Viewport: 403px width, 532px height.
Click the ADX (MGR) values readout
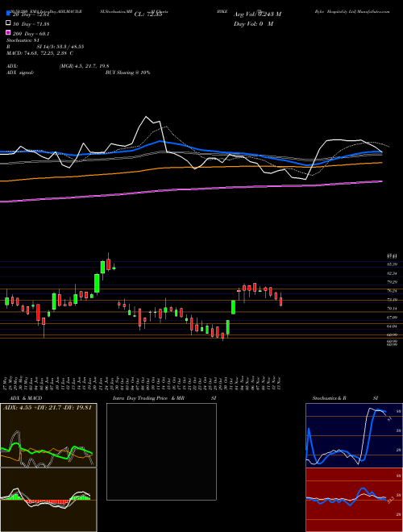84,66
